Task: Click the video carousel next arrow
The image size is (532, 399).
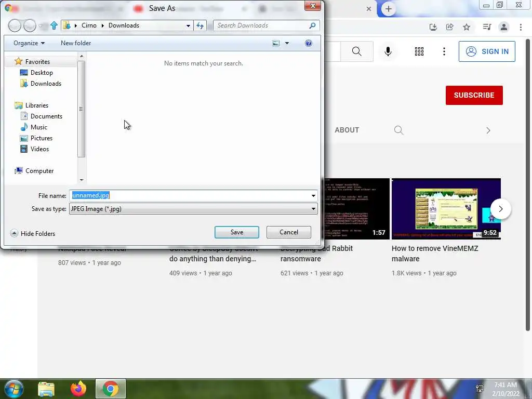Action: (x=500, y=209)
